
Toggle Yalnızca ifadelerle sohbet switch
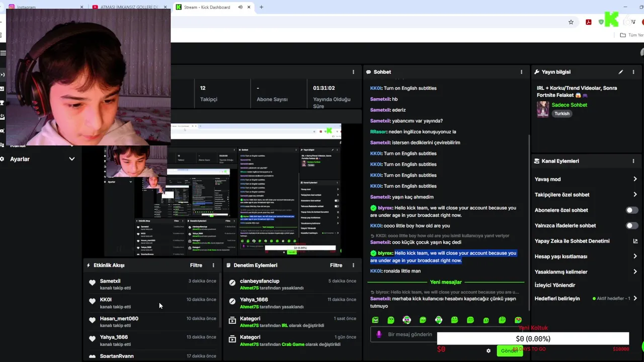pos(631,226)
